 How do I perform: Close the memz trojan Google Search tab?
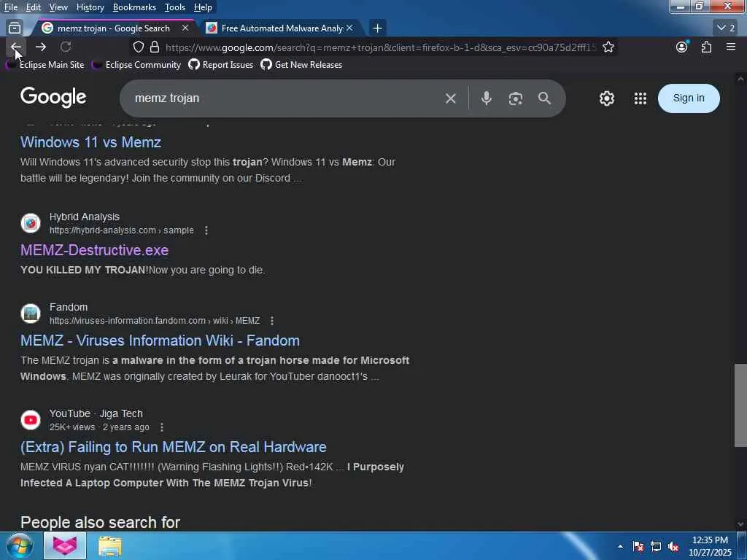pos(185,28)
